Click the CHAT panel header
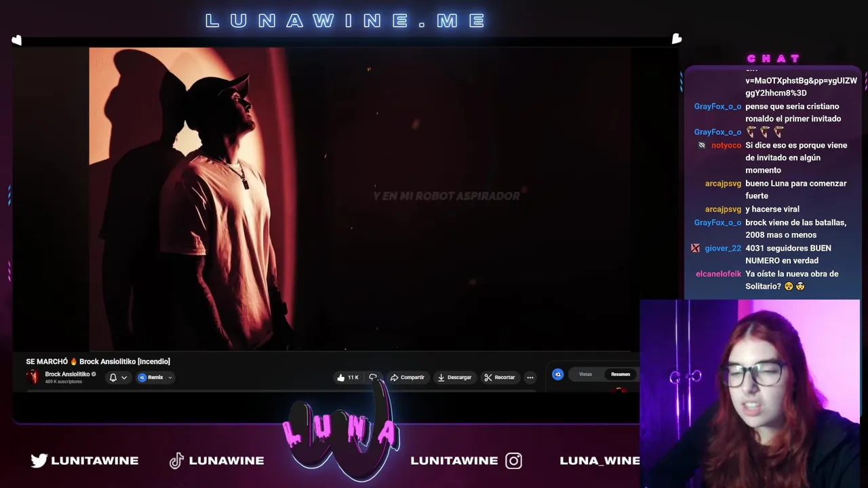The height and width of the screenshot is (488, 868). point(774,58)
